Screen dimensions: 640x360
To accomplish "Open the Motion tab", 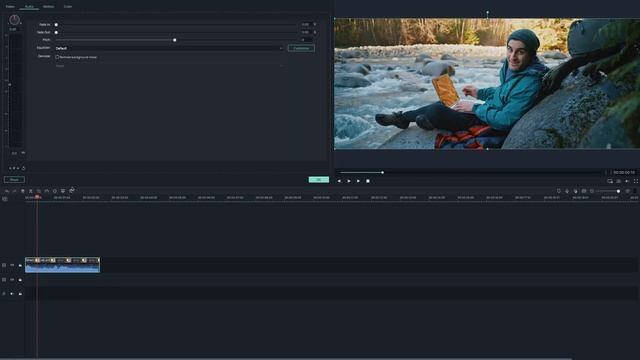I will click(48, 7).
